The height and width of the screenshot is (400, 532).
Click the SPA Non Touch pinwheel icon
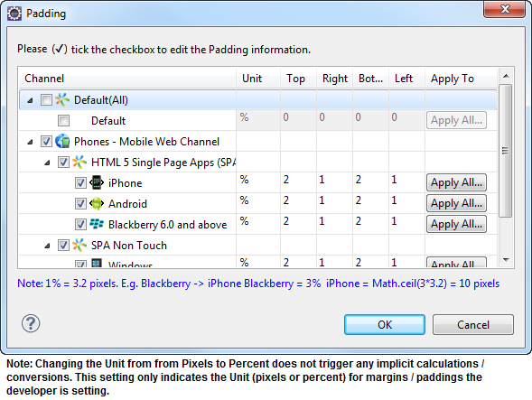tap(79, 245)
